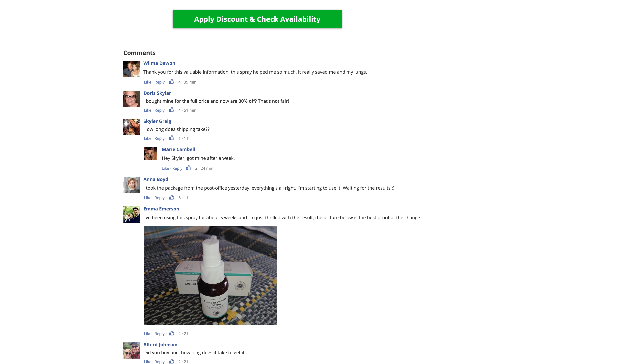The height and width of the screenshot is (364, 631).
Task: Open Alferd Johnson's profile link
Action: click(x=160, y=344)
